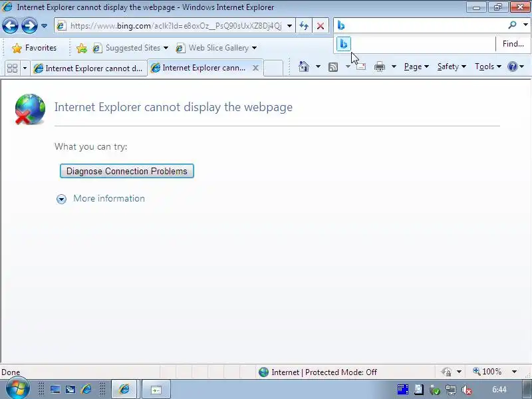This screenshot has width=532, height=399.
Task: Add to Favorites Bar star icon
Action: point(81,48)
